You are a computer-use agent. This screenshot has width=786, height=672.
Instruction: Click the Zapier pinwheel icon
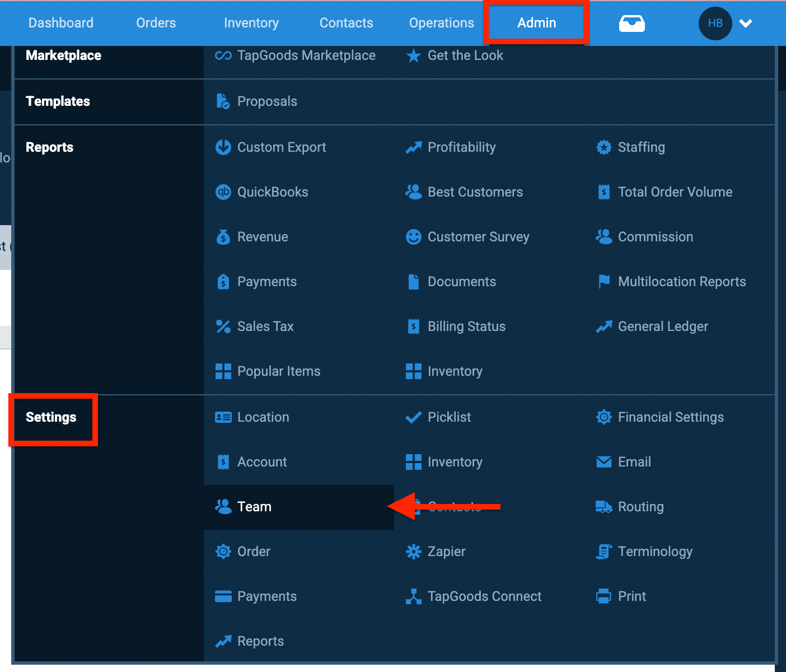414,552
